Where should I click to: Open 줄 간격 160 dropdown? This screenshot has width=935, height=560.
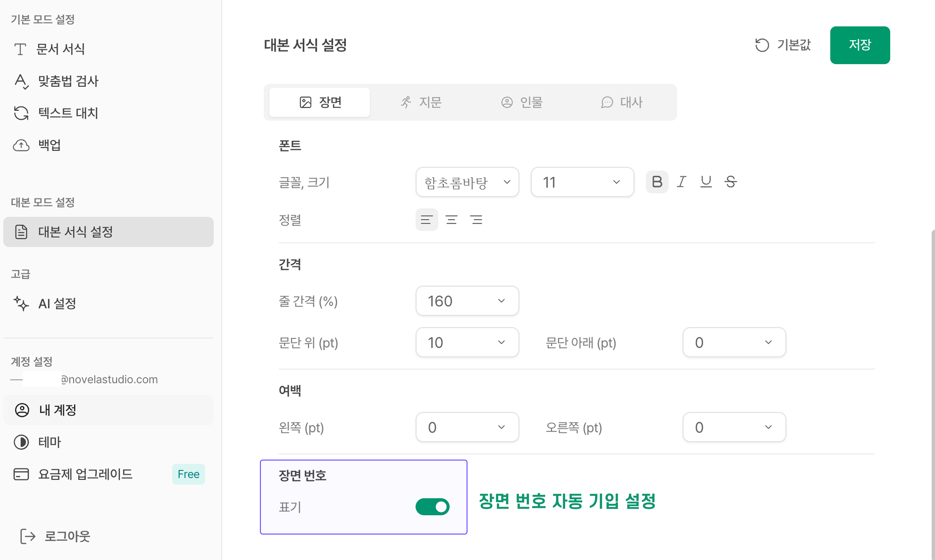point(467,301)
